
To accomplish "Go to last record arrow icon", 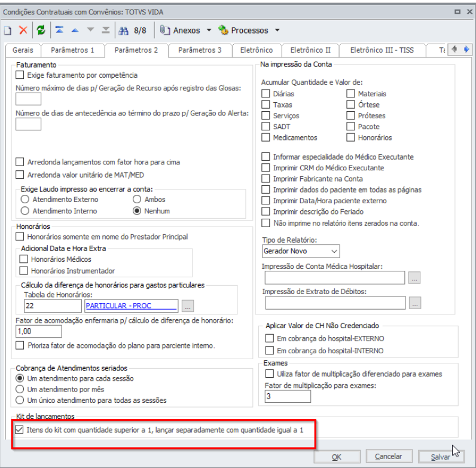I will point(106,30).
